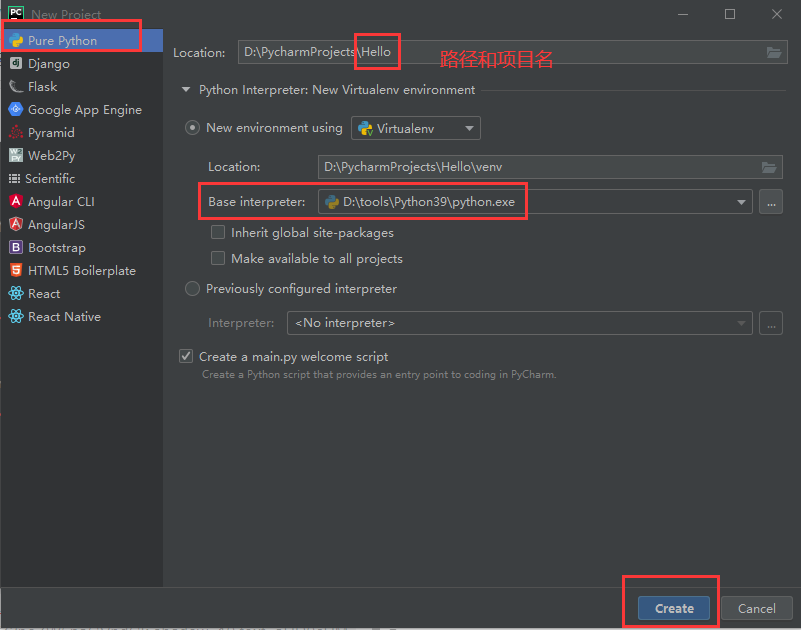Click the Django project icon
This screenshot has width=801, height=630.
tap(16, 63)
